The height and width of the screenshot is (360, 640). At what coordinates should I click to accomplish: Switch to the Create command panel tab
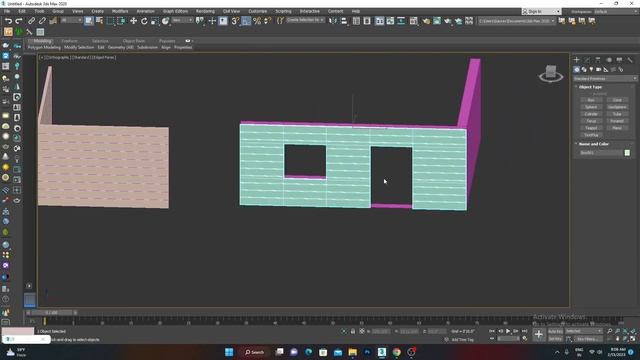(x=576, y=60)
